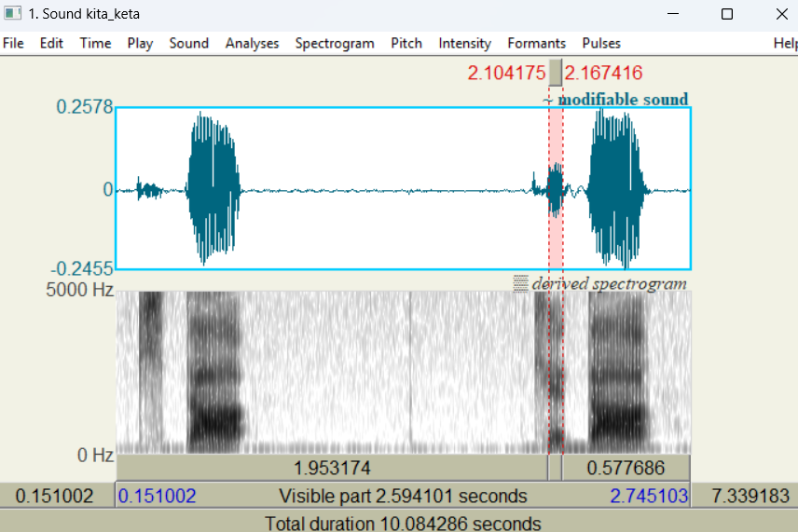Open the Sound menu
The height and width of the screenshot is (532, 798).
point(189,43)
